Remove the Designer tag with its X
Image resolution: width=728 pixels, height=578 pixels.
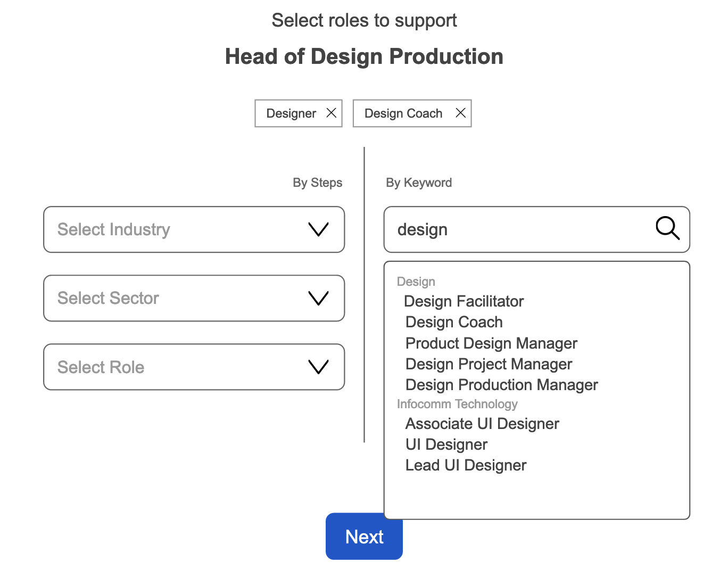pyautogui.click(x=331, y=113)
